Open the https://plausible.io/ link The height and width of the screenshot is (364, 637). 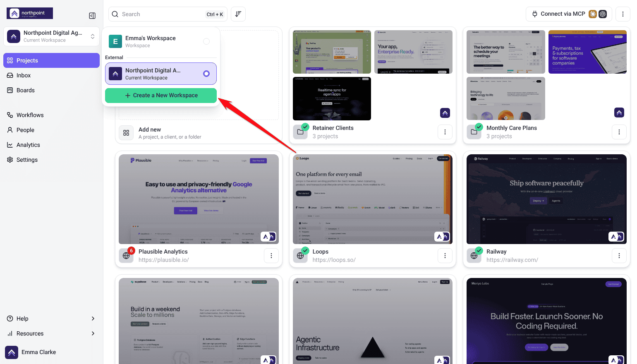tap(164, 260)
